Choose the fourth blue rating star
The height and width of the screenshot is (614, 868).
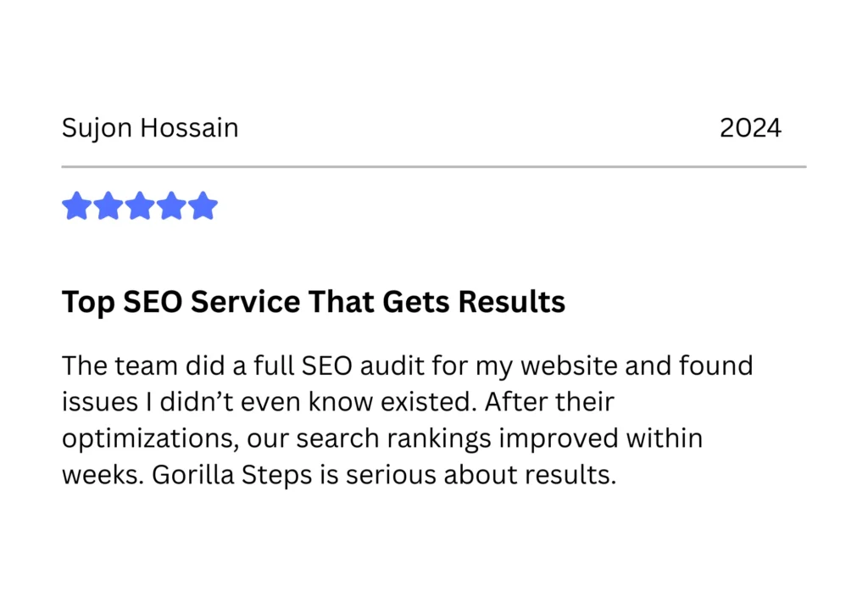pyautogui.click(x=171, y=206)
